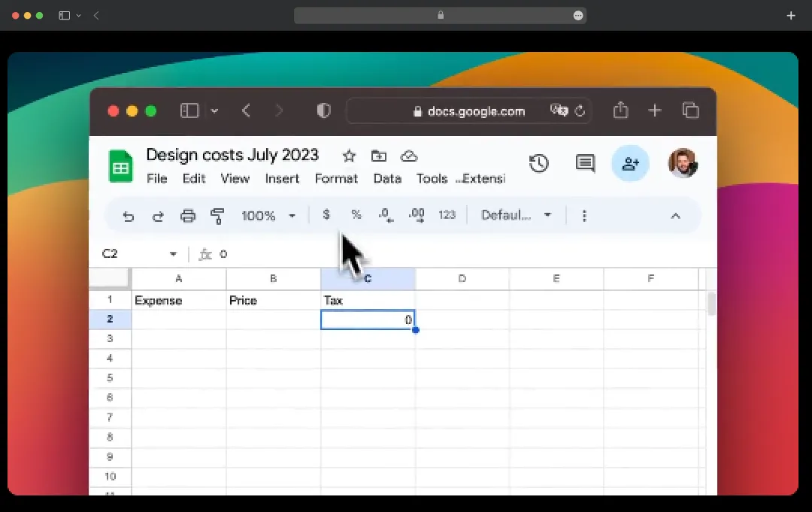Click the Share people button
Viewport: 812px width, 512px height.
pos(630,164)
